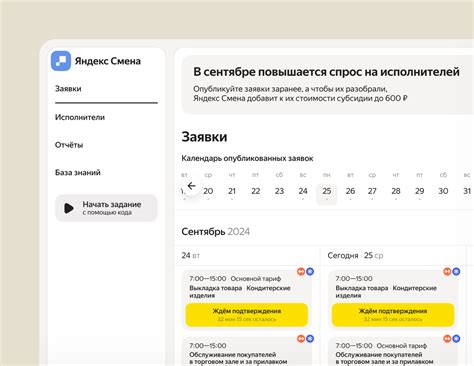Select date 27 in the calendar
Screen dimensions: 474x366
tap(372, 191)
